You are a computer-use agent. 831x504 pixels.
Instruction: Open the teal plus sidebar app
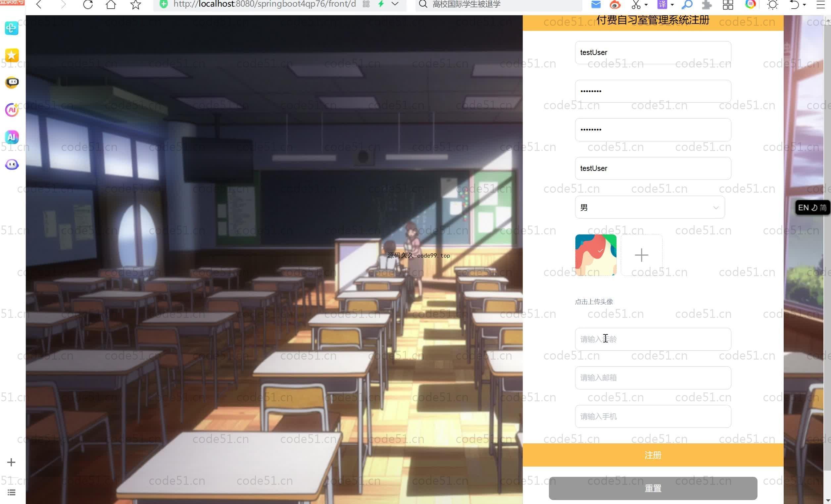click(x=12, y=28)
